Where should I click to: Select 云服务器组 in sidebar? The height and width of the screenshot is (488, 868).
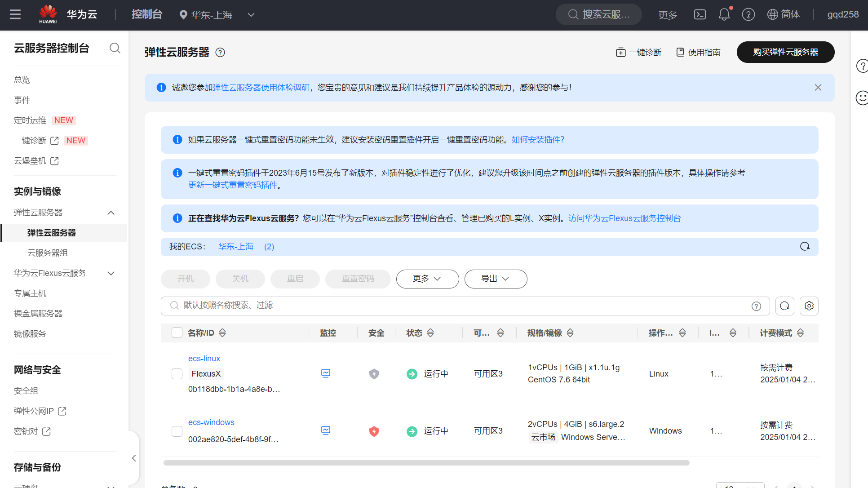(48, 253)
